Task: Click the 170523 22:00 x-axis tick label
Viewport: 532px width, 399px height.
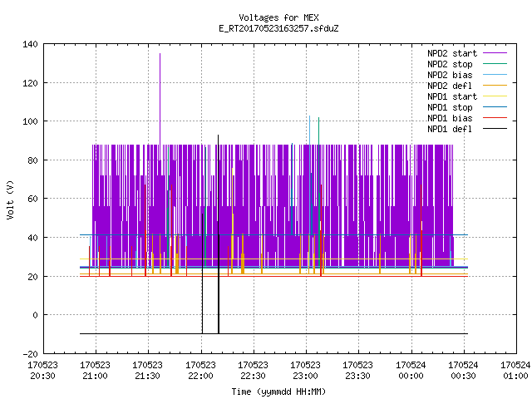Action: tap(200, 371)
